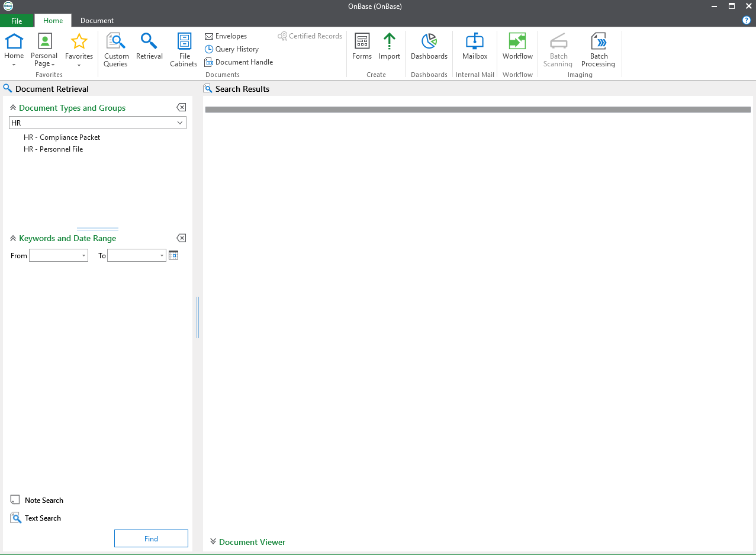Minimize the OnBase window
This screenshot has height=555, width=756.
click(x=715, y=6)
